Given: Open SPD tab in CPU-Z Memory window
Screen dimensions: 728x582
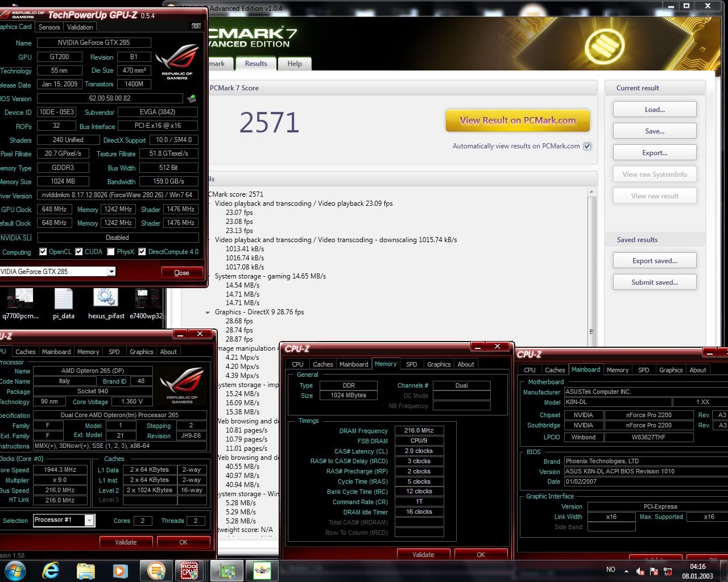Looking at the screenshot, I should click(412, 364).
